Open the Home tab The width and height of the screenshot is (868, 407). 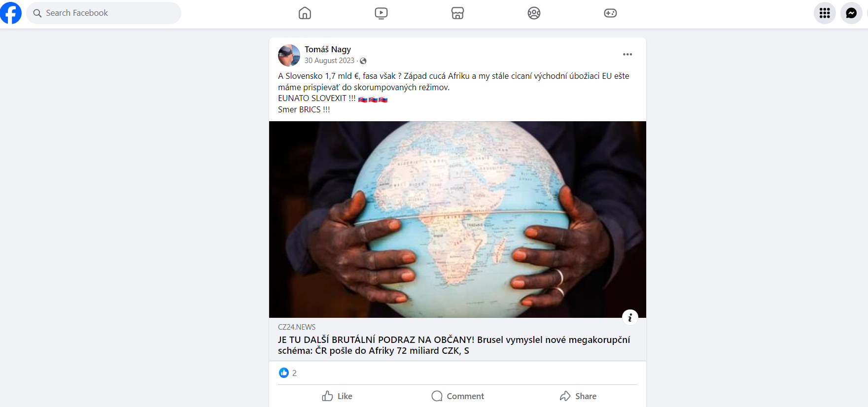click(305, 13)
